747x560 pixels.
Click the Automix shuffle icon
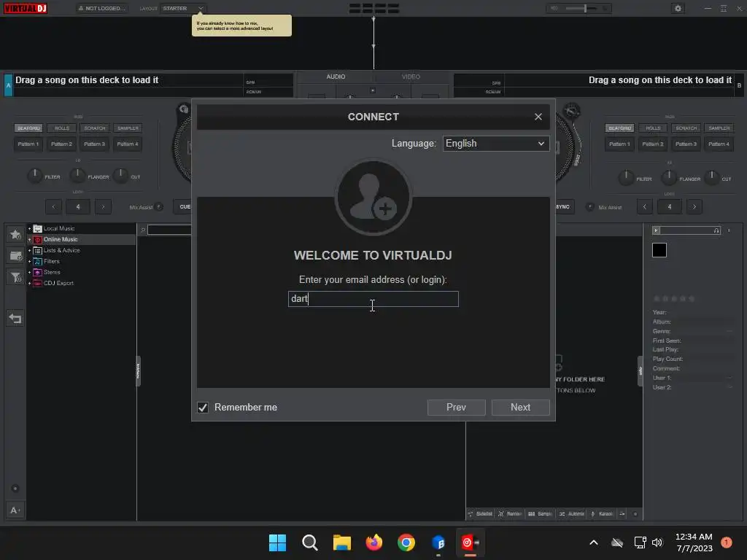click(562, 514)
